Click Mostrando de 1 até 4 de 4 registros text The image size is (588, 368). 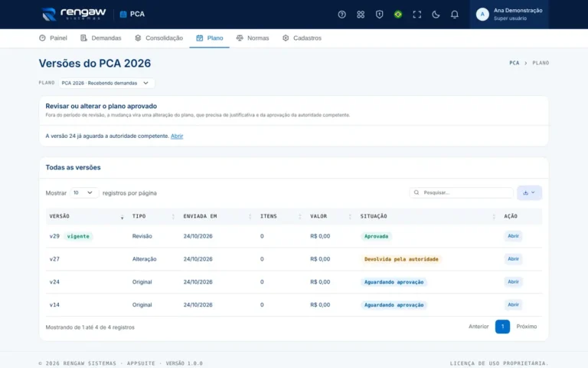[x=90, y=327]
